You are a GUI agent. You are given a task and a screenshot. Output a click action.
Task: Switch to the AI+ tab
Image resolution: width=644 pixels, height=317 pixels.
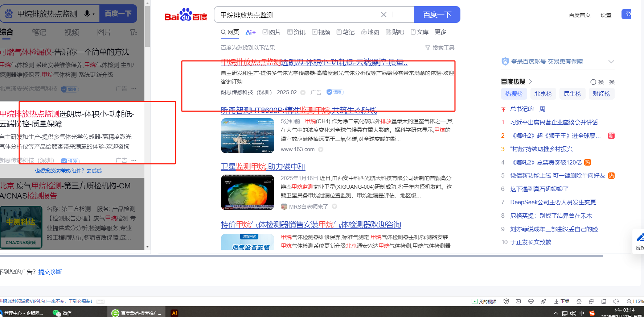(x=250, y=32)
